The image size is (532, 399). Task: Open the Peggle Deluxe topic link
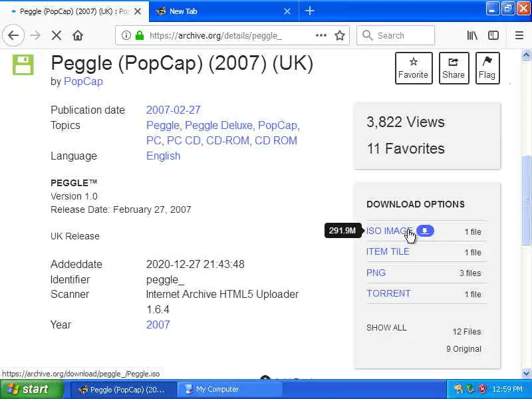pyautogui.click(x=219, y=125)
